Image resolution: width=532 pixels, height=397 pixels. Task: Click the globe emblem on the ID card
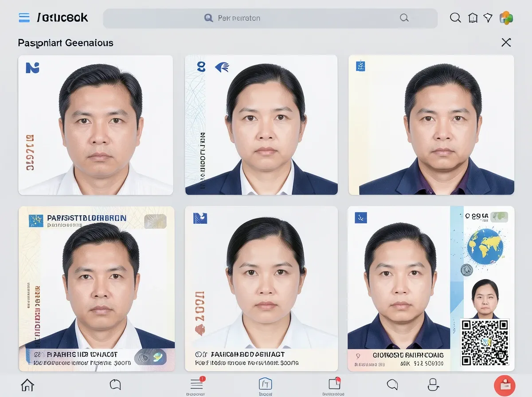pos(485,245)
